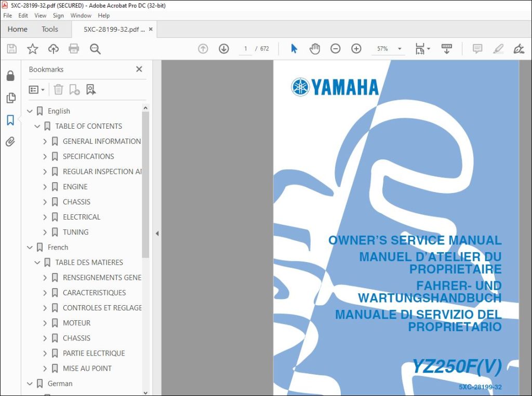Toggle the Bookmarks panel icon
This screenshot has width=532, height=396.
coord(10,120)
